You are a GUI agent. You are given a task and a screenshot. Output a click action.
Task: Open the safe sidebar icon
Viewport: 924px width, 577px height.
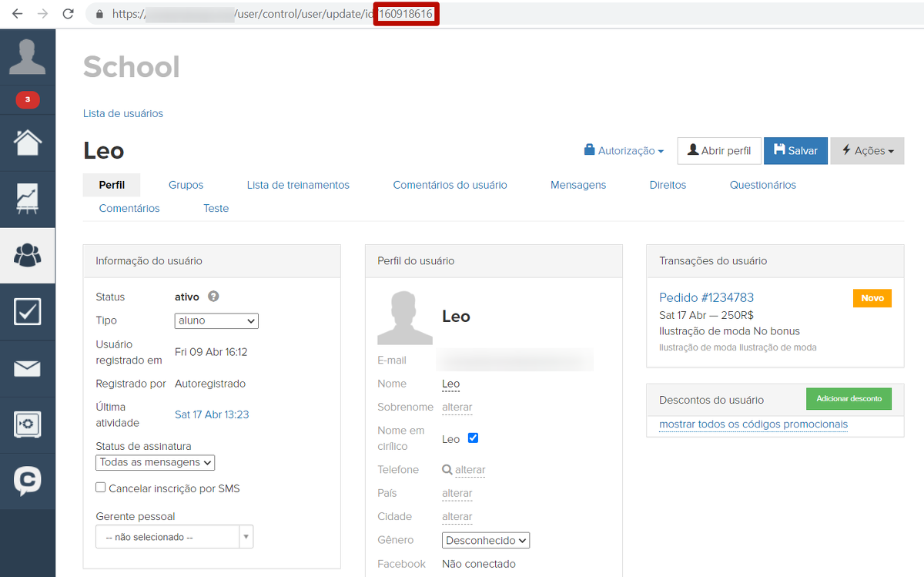tap(28, 424)
